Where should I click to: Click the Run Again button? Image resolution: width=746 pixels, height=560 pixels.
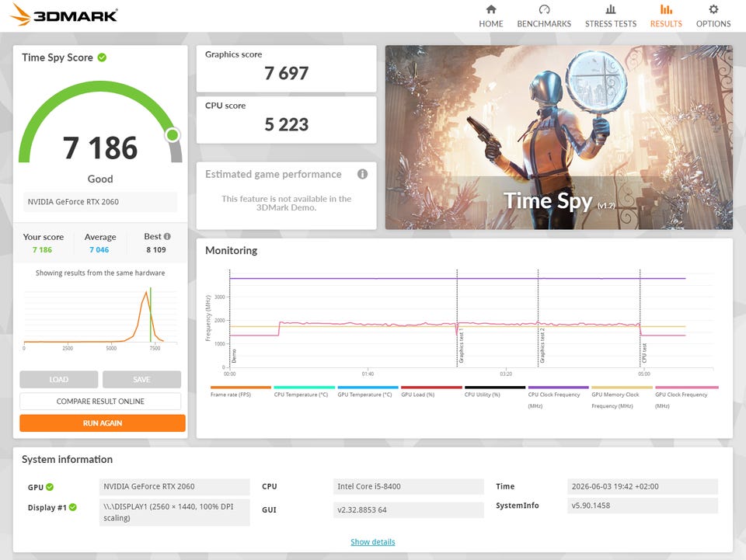(103, 423)
